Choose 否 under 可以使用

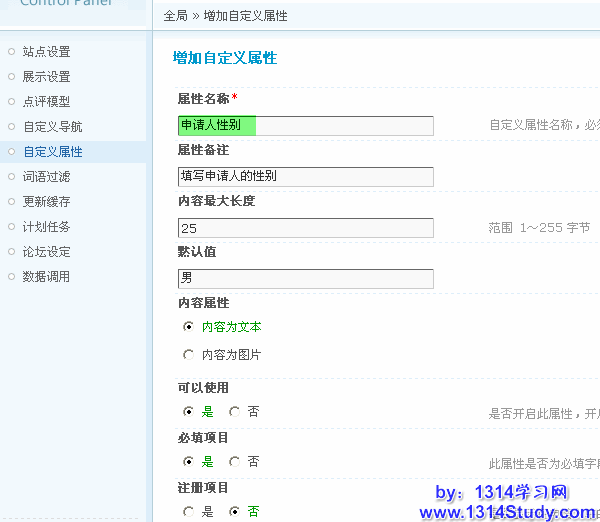click(x=234, y=412)
